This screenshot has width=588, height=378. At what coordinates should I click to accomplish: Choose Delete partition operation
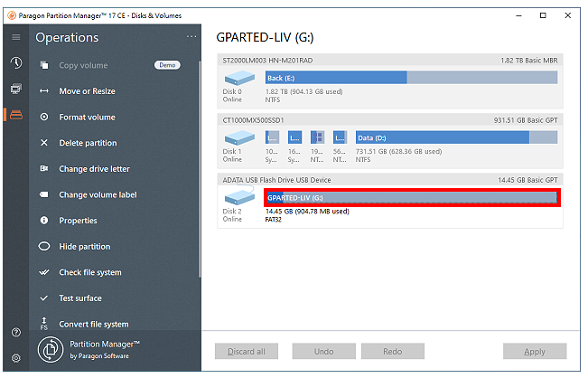88,143
